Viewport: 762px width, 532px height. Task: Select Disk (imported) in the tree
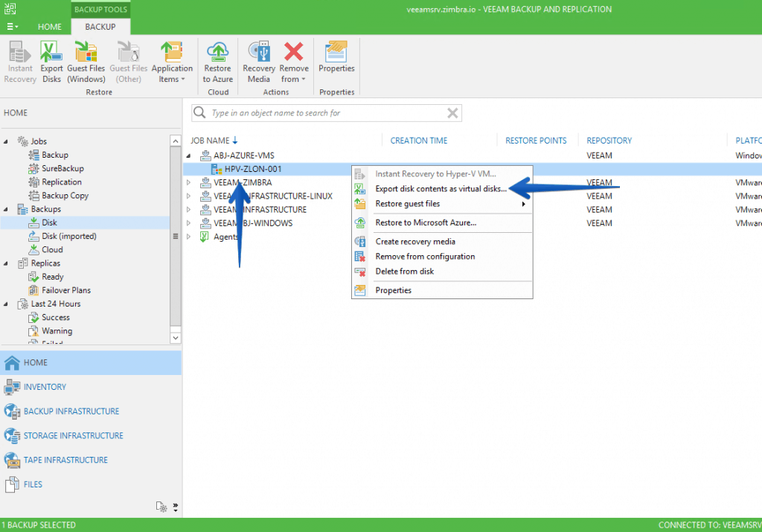click(68, 236)
